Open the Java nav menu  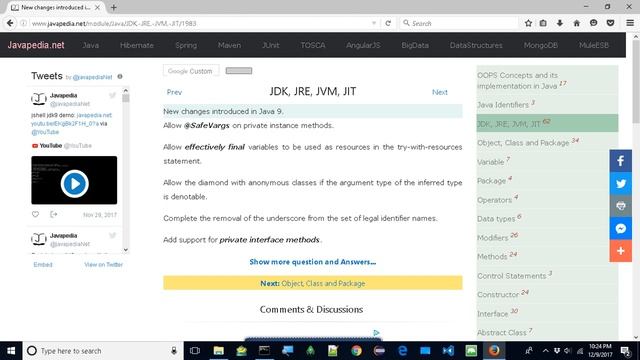[91, 45]
